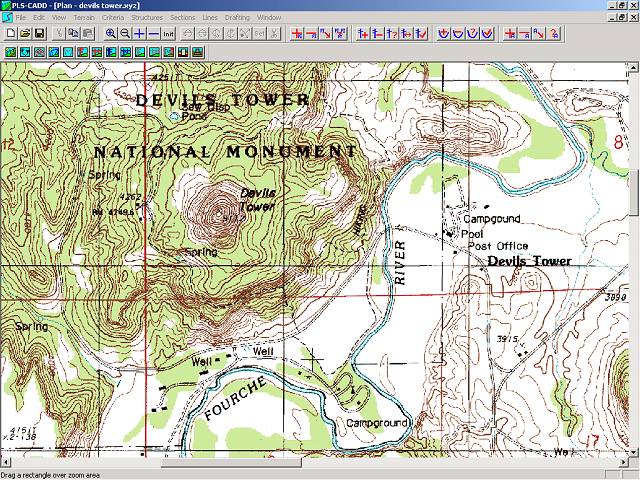Click the vertical scrollbar down arrow
The width and height of the screenshot is (640, 480).
pos(634,452)
